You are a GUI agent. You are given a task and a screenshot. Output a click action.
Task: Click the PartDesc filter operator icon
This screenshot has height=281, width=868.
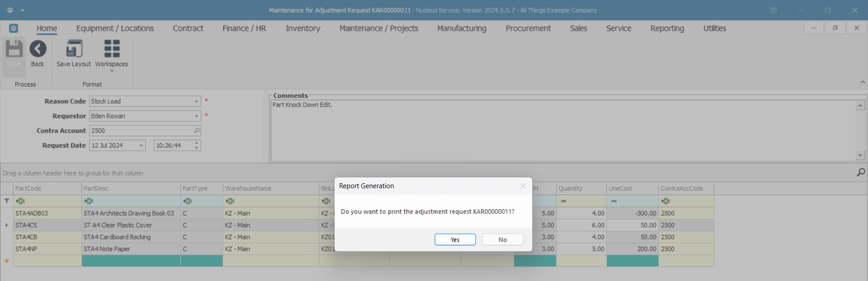tap(89, 201)
